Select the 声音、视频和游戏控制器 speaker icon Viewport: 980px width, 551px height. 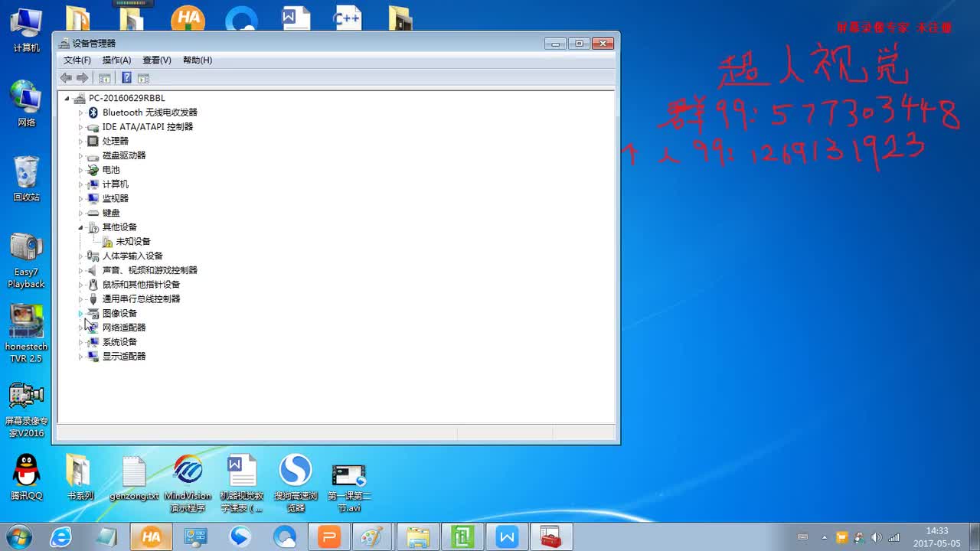pyautogui.click(x=93, y=270)
